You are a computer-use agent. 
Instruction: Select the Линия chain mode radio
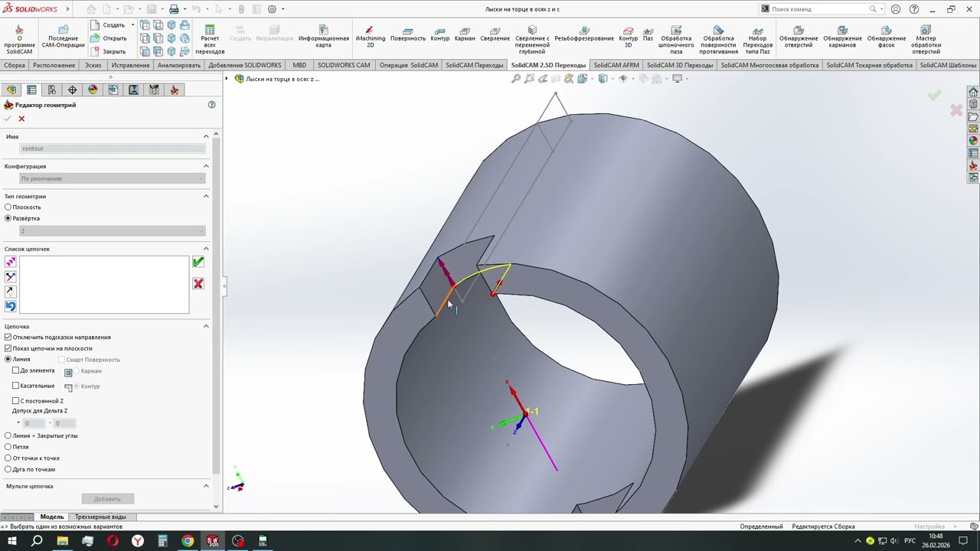8,359
